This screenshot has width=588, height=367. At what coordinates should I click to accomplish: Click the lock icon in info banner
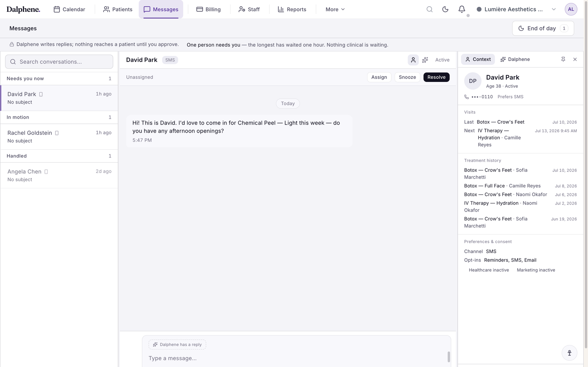[12, 44]
